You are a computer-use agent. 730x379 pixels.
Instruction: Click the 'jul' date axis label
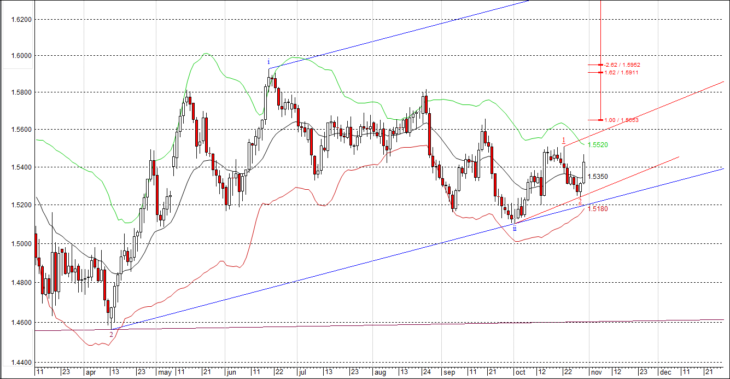point(302,372)
